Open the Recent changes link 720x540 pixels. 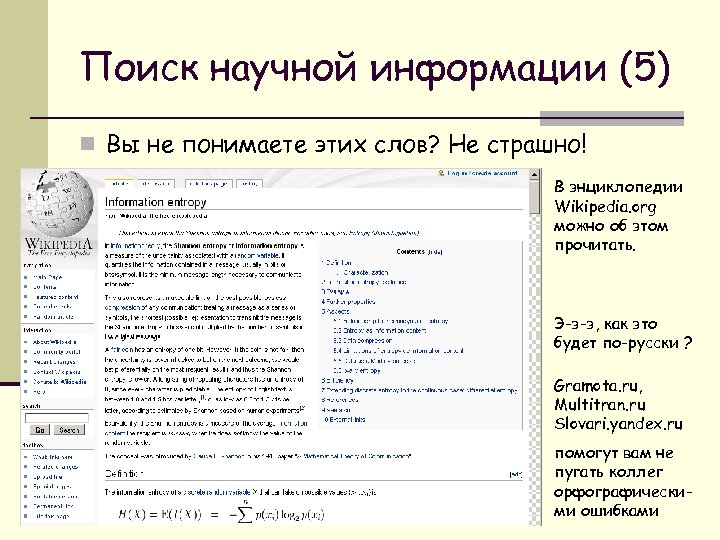54,362
